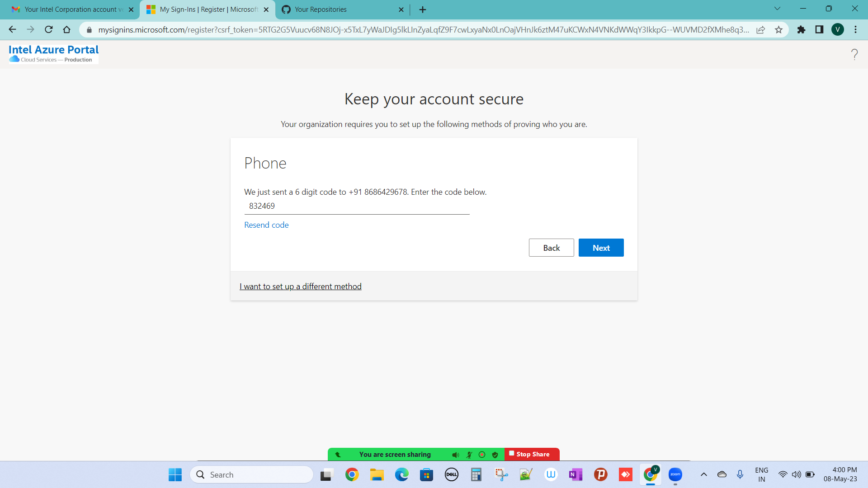Expand the tab search dropdown arrow

coord(777,9)
